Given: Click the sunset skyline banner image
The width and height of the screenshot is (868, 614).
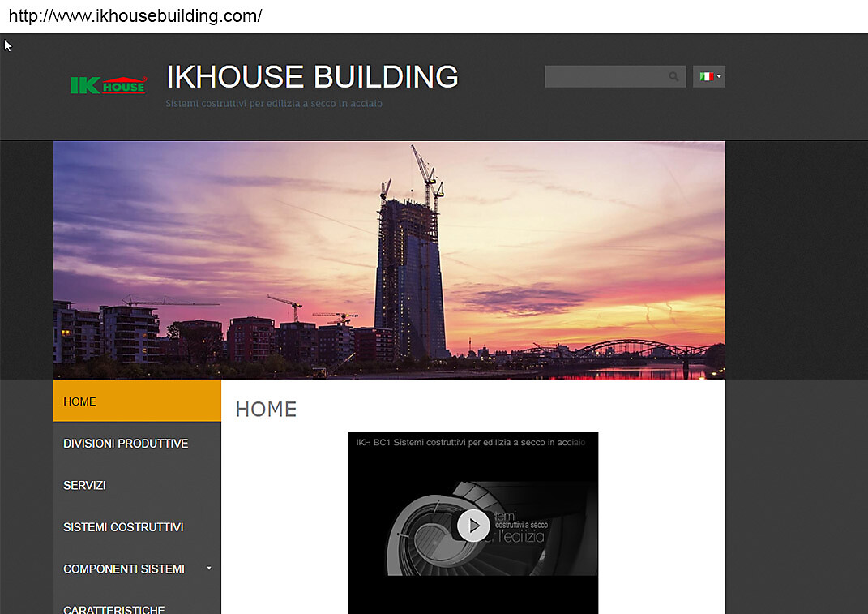Looking at the screenshot, I should click(x=389, y=258).
